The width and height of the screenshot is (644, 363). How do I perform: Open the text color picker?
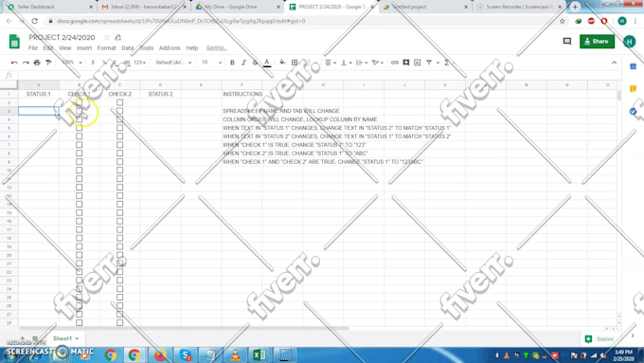pos(267,63)
